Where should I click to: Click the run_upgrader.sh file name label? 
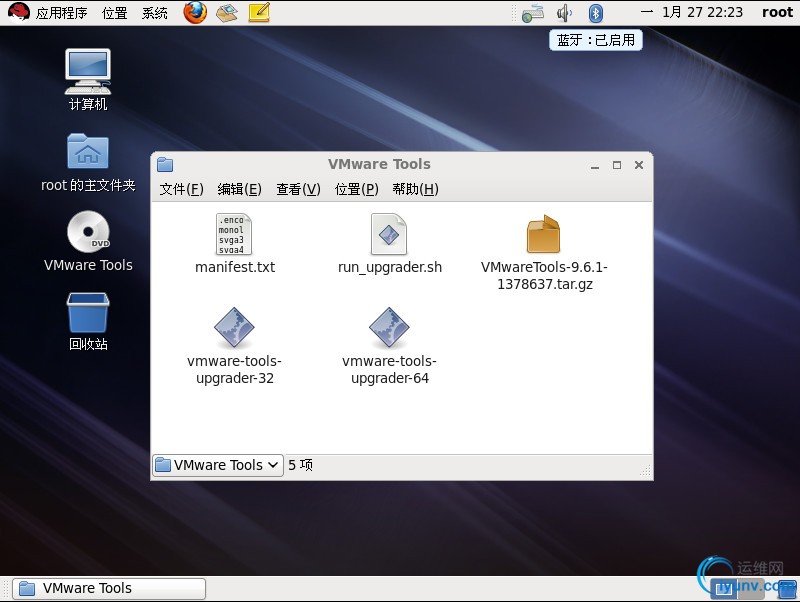pyautogui.click(x=390, y=267)
